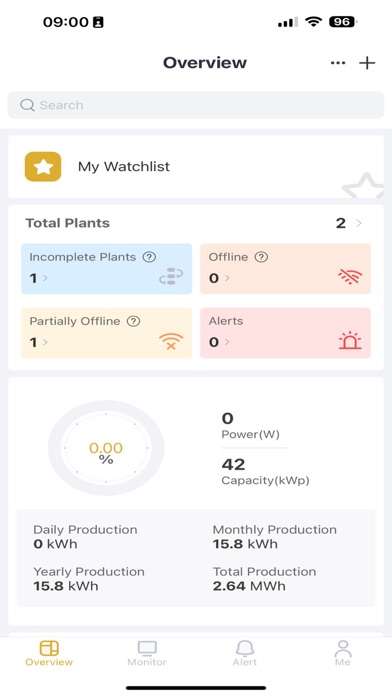This screenshot has height=696, width=392.
Task: Click the red alarm siren icon
Action: (350, 340)
